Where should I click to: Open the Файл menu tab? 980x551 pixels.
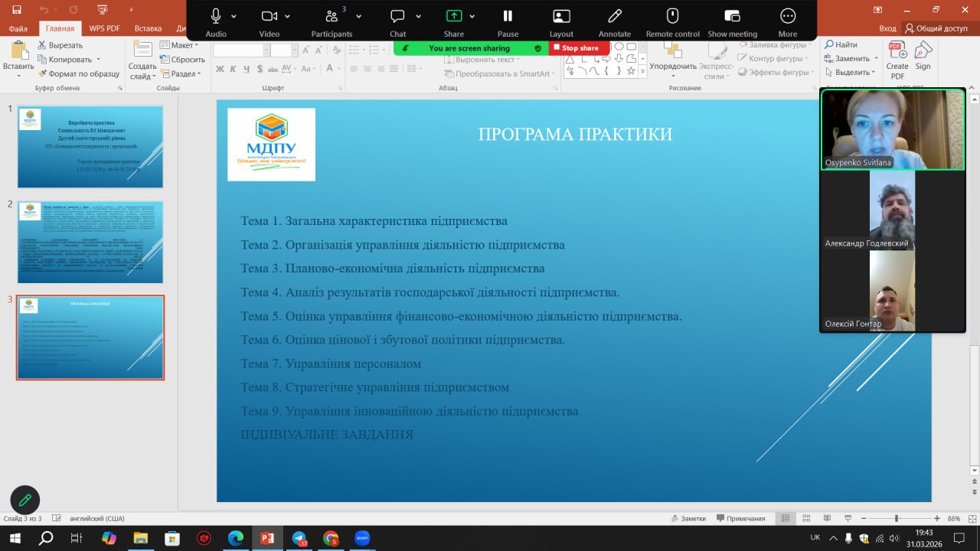(x=18, y=28)
